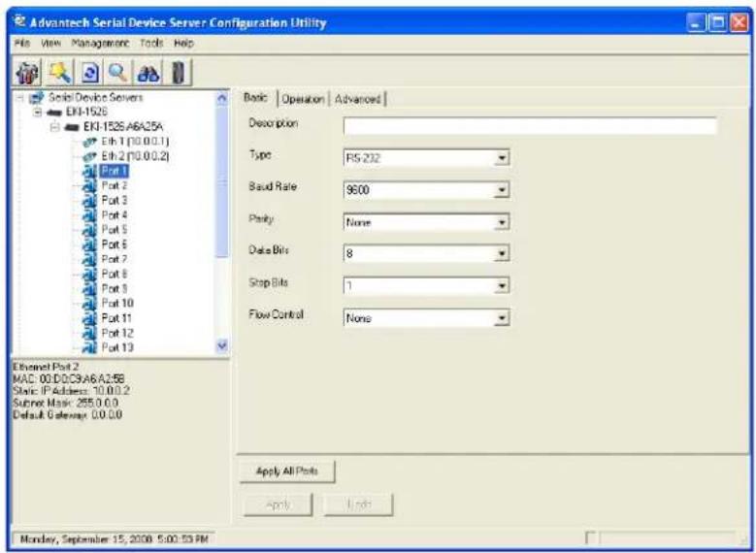Click the icon beside Port 12
The height and width of the screenshot is (553, 756).
coord(89,333)
